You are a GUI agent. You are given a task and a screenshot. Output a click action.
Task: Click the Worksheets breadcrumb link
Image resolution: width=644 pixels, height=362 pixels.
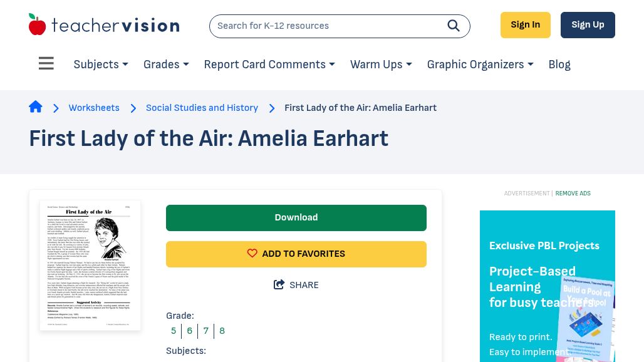click(94, 108)
